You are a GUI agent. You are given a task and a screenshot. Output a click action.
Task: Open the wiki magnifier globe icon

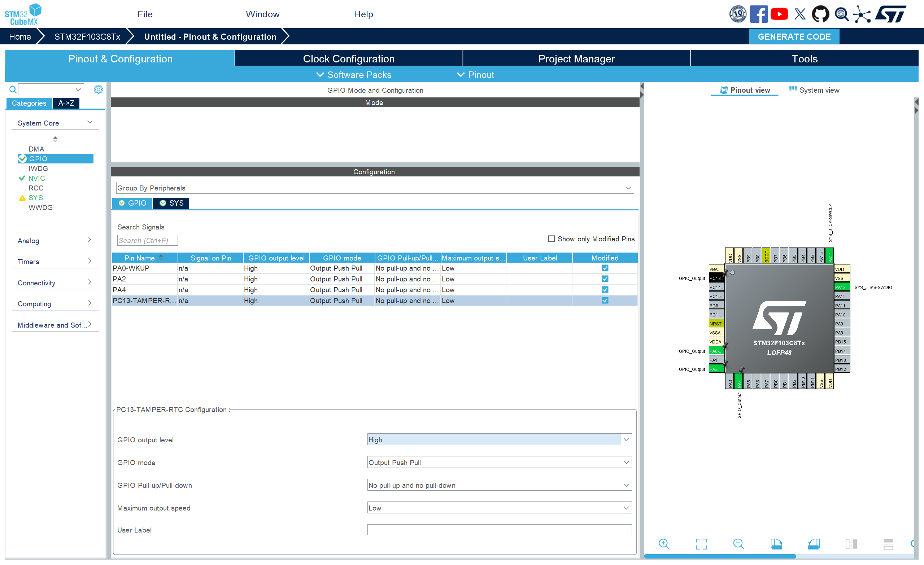click(841, 14)
